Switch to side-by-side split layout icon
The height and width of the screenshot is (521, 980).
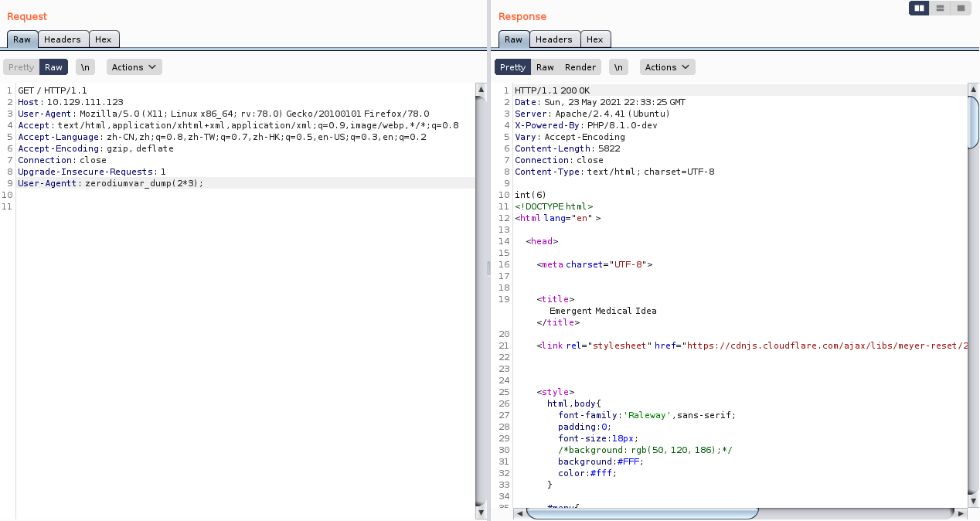tap(919, 8)
